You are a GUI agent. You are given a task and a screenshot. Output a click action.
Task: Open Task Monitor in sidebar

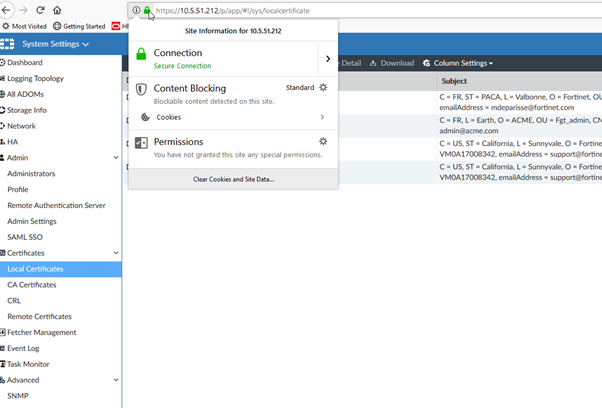coord(28,364)
